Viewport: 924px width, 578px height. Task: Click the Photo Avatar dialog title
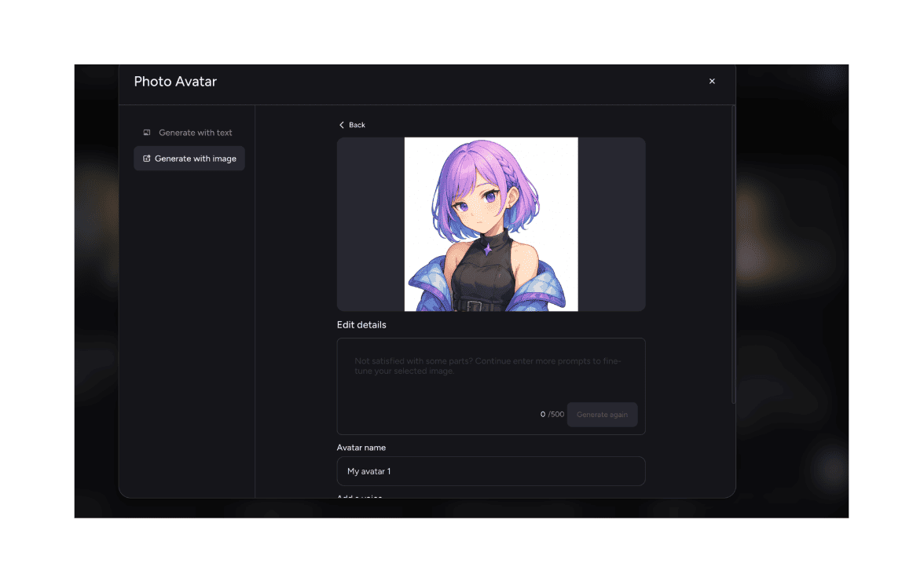pyautogui.click(x=175, y=82)
